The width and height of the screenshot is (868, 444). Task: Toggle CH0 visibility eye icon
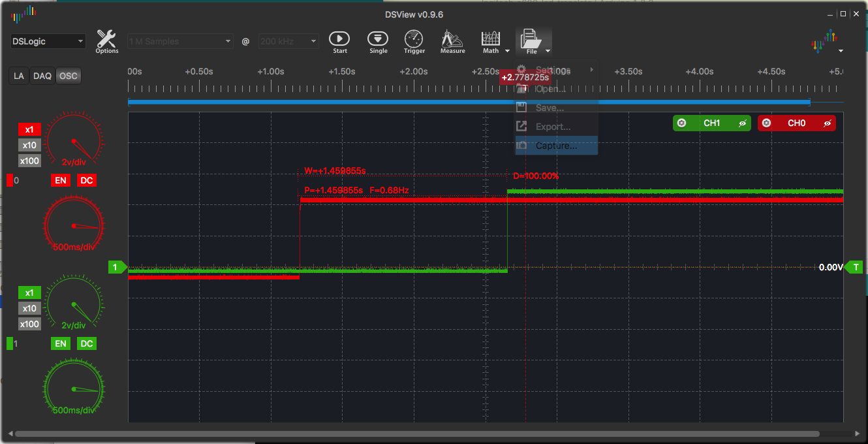coord(827,123)
